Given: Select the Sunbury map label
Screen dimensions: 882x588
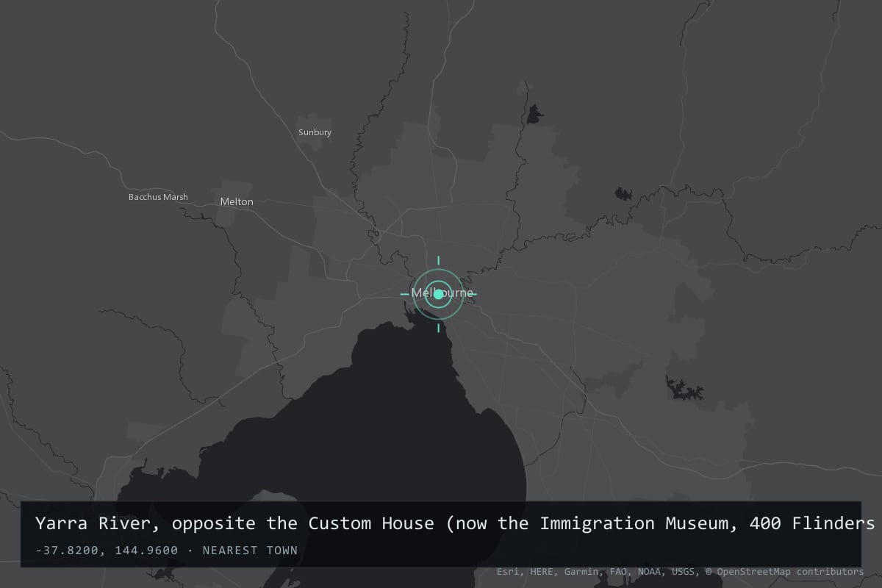Looking at the screenshot, I should 315,132.
